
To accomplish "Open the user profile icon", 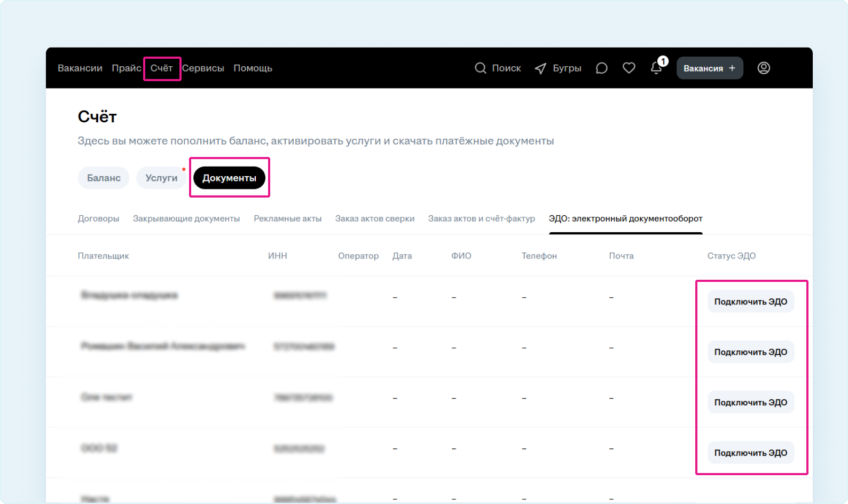I will tap(764, 68).
